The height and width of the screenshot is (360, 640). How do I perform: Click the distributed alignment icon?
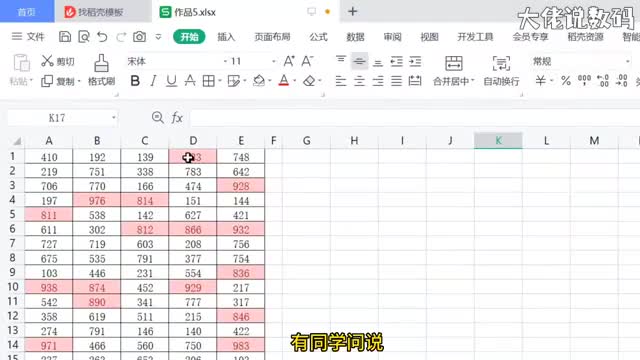pyautogui.click(x=415, y=81)
